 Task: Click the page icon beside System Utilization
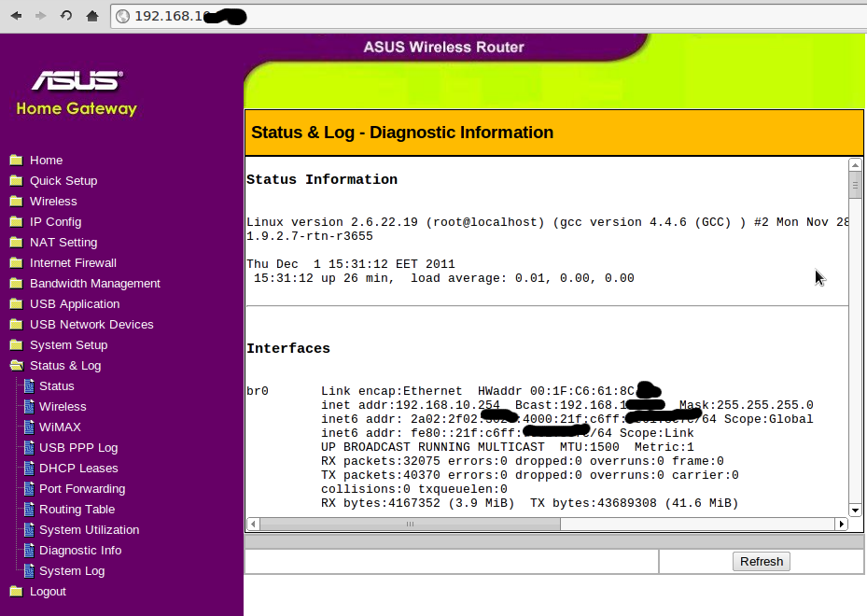pyautogui.click(x=29, y=530)
